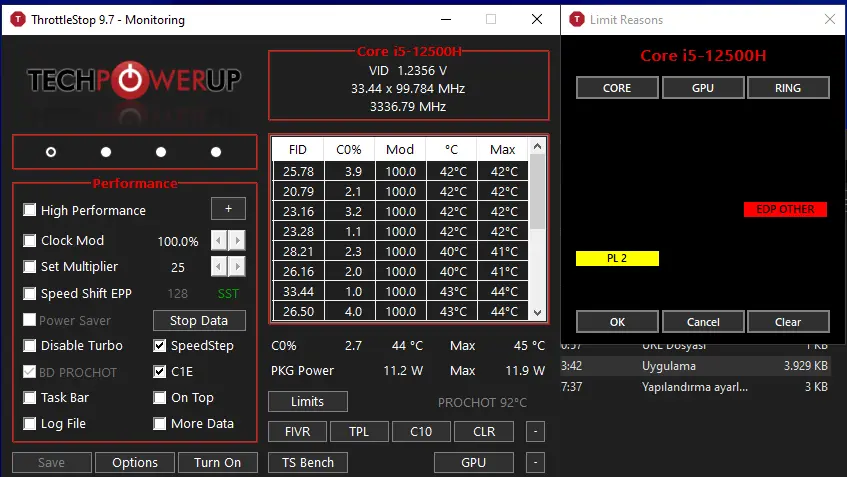
Task: Click the red EDP OTHER indicator
Action: pos(785,209)
